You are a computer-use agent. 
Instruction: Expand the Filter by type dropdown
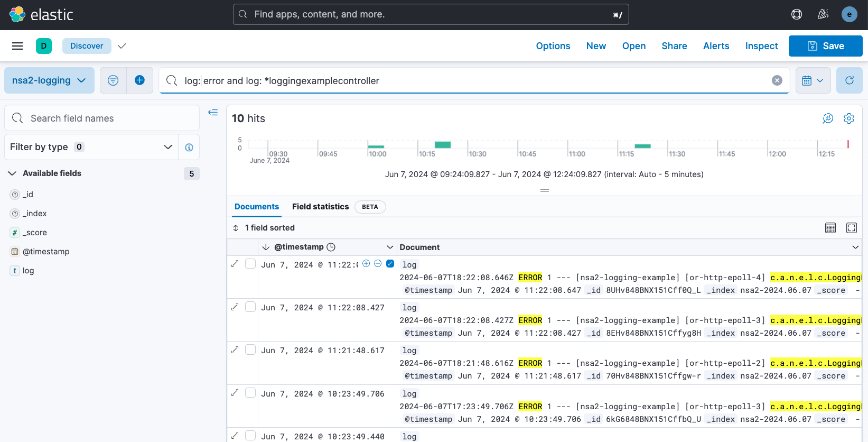click(x=91, y=147)
